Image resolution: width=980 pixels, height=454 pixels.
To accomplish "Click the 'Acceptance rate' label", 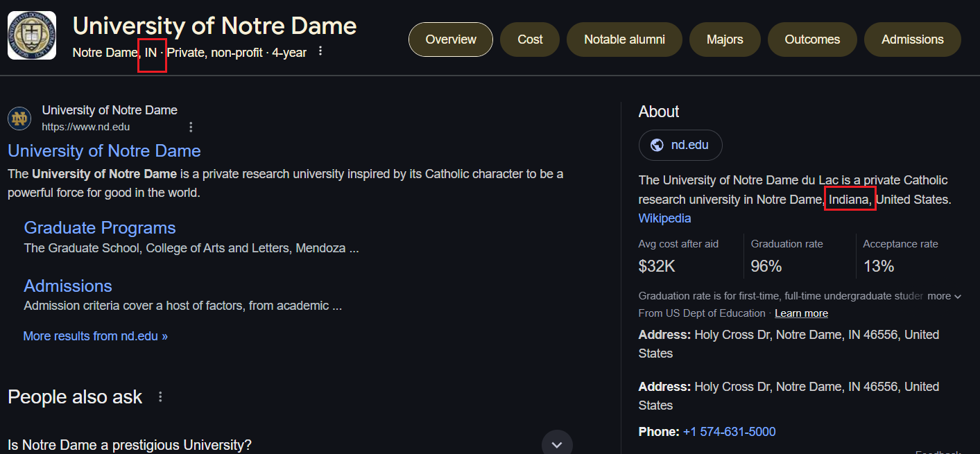I will pyautogui.click(x=900, y=244).
